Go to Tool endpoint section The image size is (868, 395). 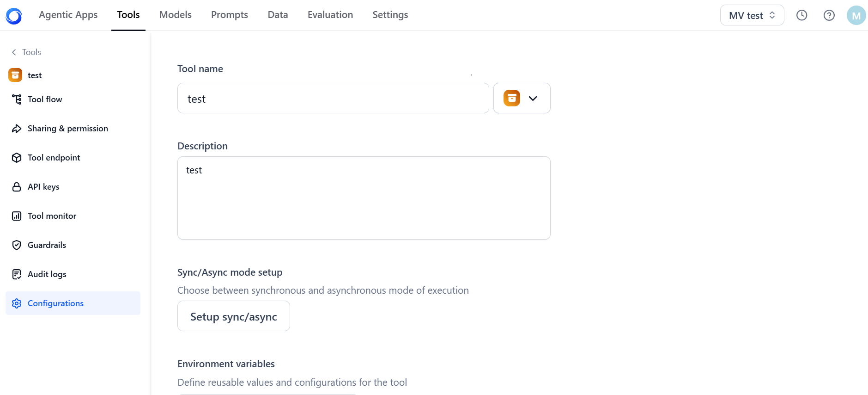tap(54, 158)
